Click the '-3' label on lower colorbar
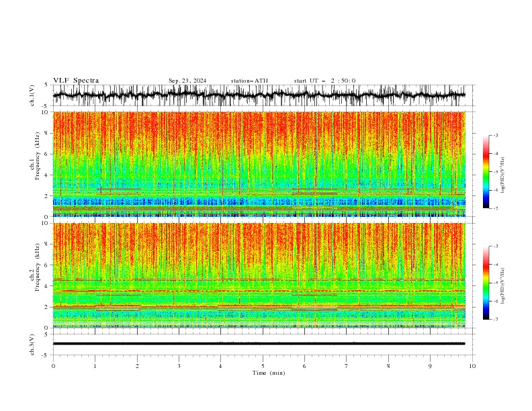The width and height of the screenshot is (532, 411). tap(495, 246)
